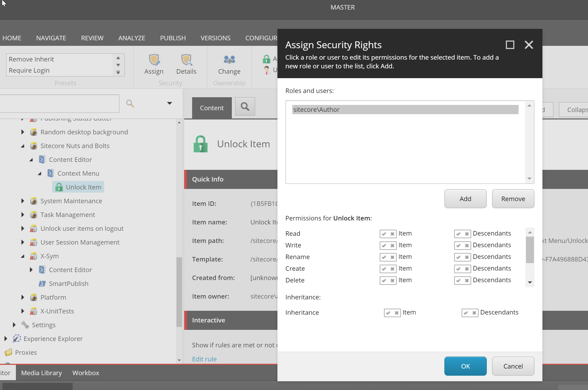This screenshot has width=588, height=390.
Task: Switch to the Workbox tab
Action: tap(86, 373)
